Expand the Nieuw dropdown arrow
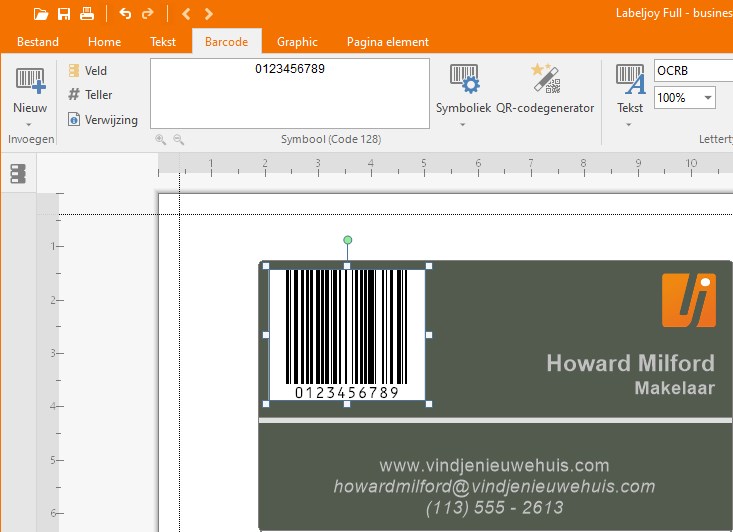 pos(29,125)
